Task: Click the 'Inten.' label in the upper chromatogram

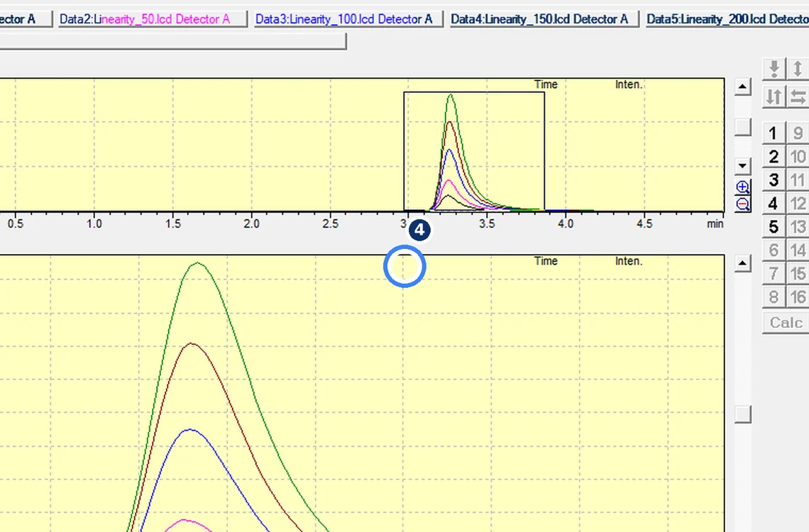Action: [629, 84]
